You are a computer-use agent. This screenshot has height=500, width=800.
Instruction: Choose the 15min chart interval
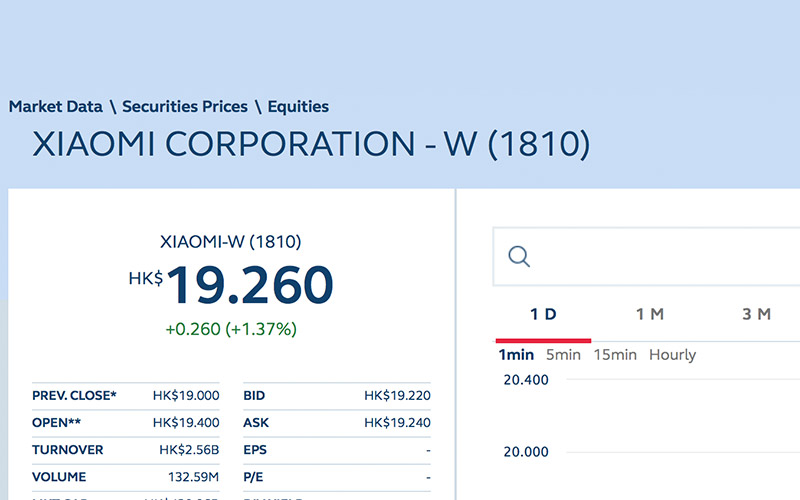tap(615, 355)
